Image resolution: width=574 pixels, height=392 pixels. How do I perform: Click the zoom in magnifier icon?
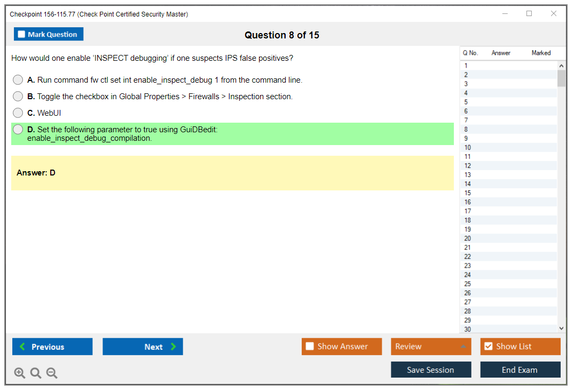tap(20, 373)
